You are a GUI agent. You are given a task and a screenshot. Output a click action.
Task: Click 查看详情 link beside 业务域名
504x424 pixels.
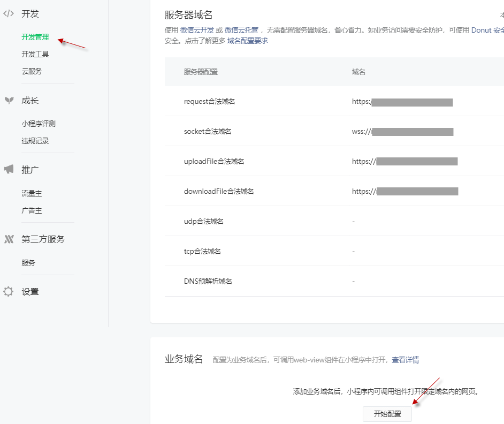pyautogui.click(x=405, y=360)
